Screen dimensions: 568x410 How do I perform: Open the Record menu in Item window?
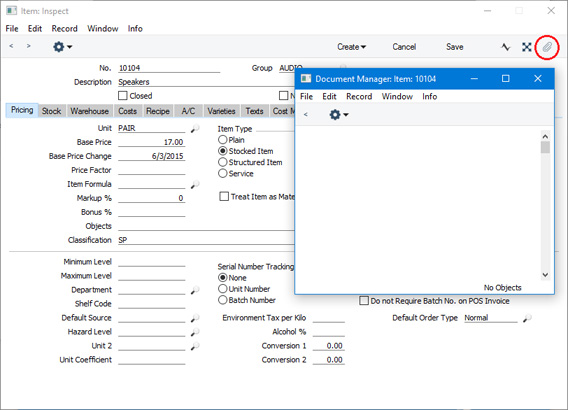(64, 29)
